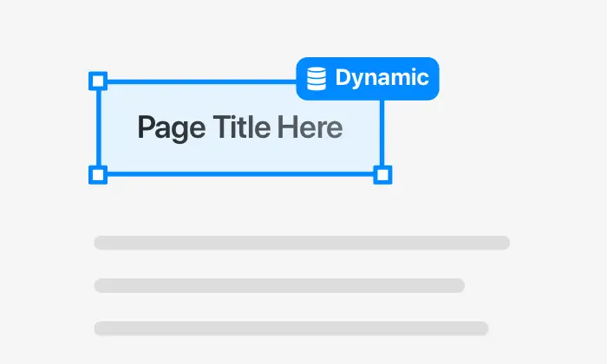Click light-blue fill beneath the title text
The image size is (607, 364).
pos(240,159)
